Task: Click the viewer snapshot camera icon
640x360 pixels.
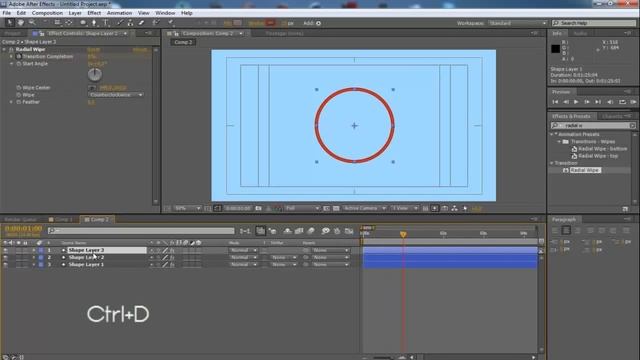Action: [258, 209]
